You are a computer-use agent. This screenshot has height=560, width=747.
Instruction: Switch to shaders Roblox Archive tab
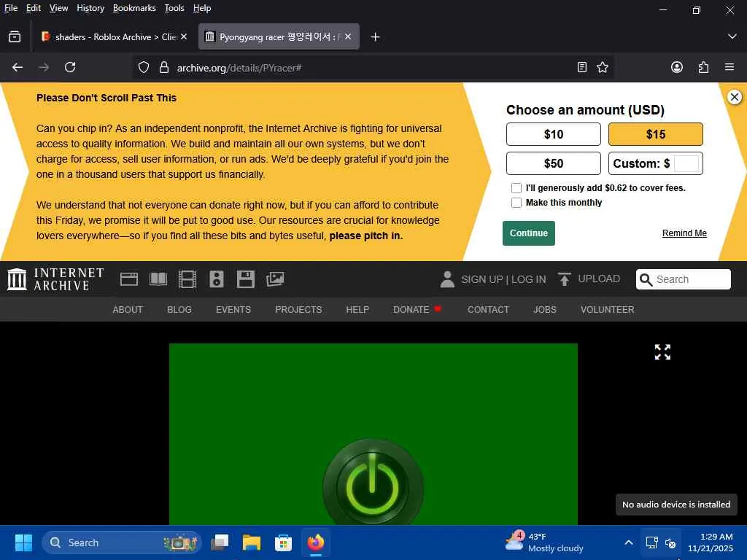(x=113, y=36)
